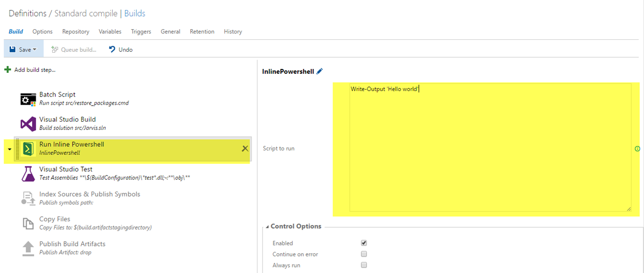Select the Batch Script build step title
Screen dimensions: 644x273
[x=57, y=95]
